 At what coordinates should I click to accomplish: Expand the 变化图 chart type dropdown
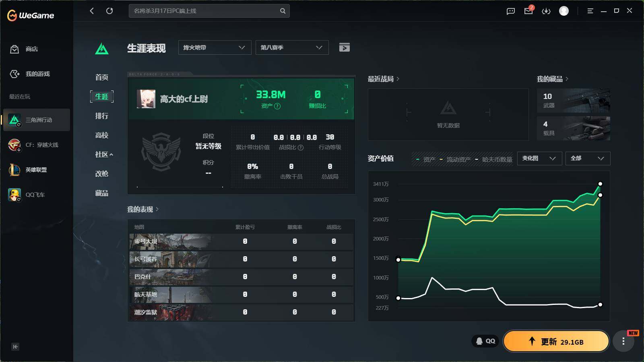tap(539, 158)
